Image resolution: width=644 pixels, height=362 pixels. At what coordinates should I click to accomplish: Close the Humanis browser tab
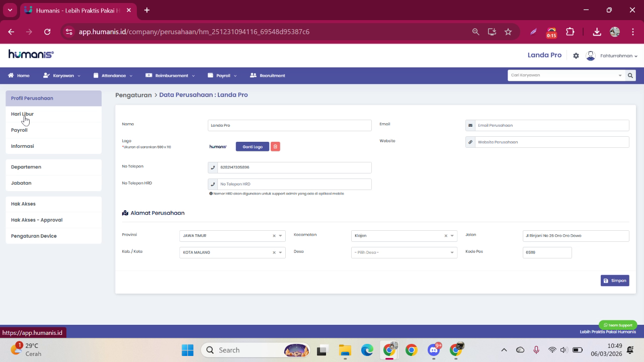pyautogui.click(x=129, y=10)
